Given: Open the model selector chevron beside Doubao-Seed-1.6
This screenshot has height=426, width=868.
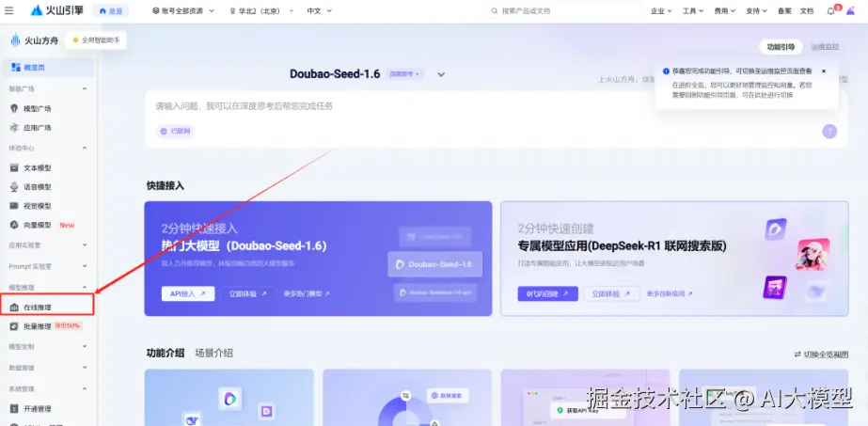Looking at the screenshot, I should [441, 74].
